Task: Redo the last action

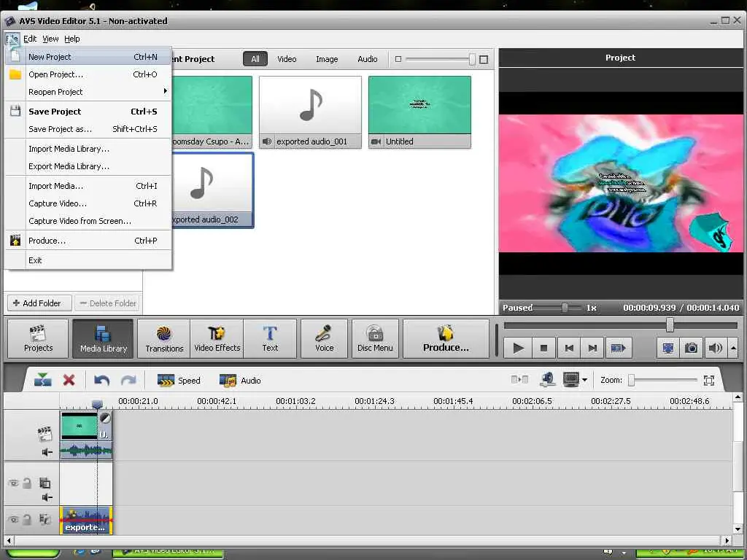Action: click(128, 380)
